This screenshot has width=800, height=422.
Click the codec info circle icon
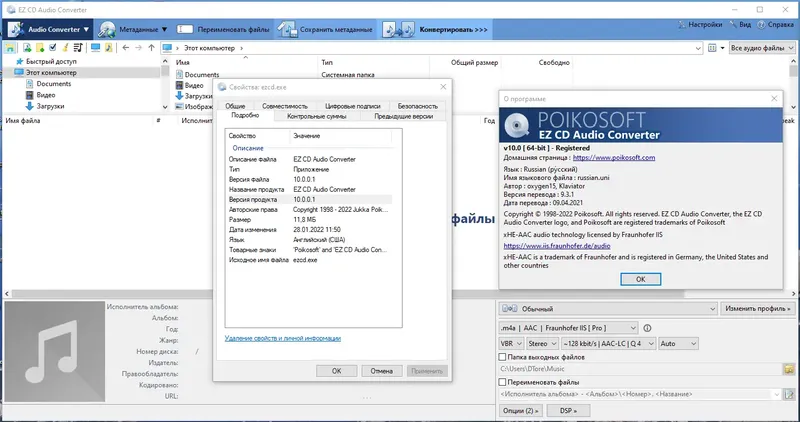[647, 328]
